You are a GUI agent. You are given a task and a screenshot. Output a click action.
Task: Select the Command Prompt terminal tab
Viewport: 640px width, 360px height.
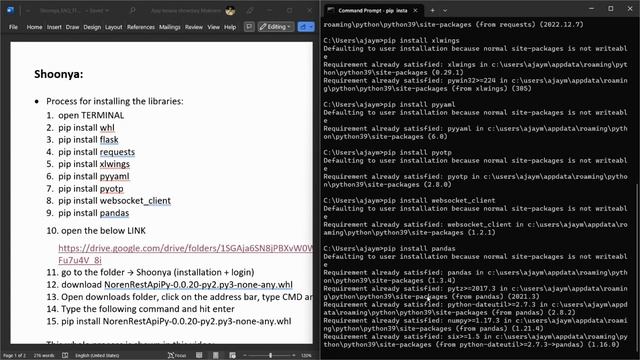pos(373,10)
